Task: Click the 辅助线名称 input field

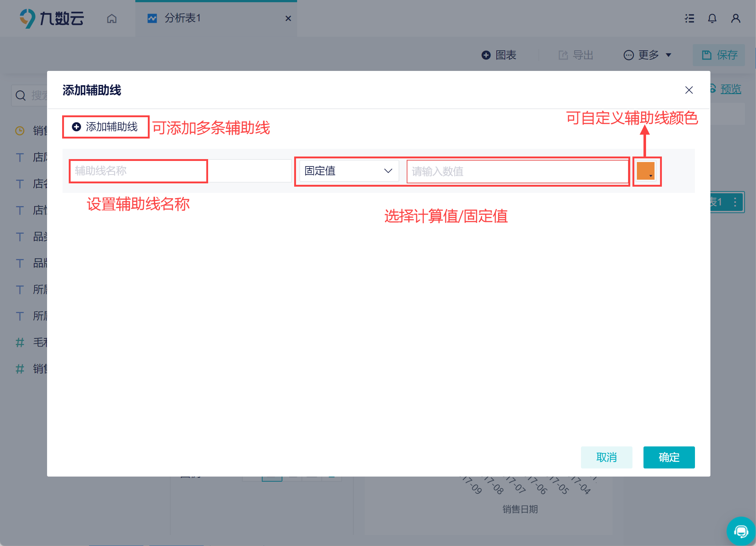Action: 138,171
